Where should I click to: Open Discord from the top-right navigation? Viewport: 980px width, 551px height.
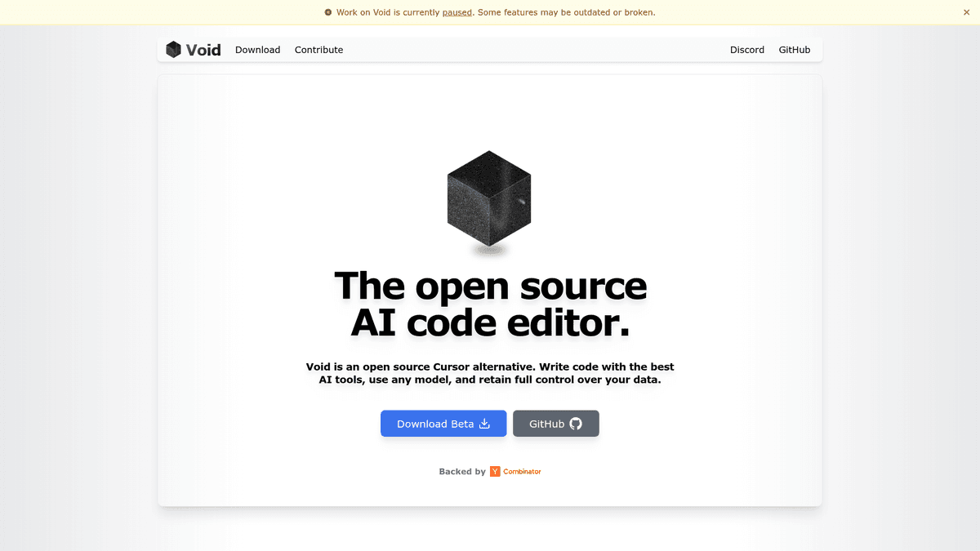coord(746,50)
